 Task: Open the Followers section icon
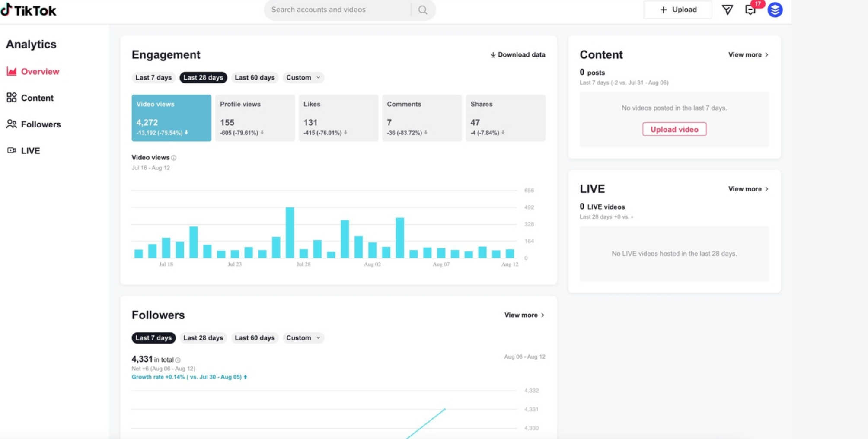click(12, 124)
